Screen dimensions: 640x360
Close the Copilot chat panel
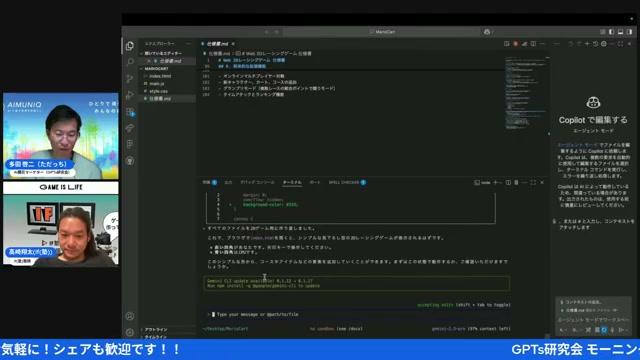[x=629, y=44]
